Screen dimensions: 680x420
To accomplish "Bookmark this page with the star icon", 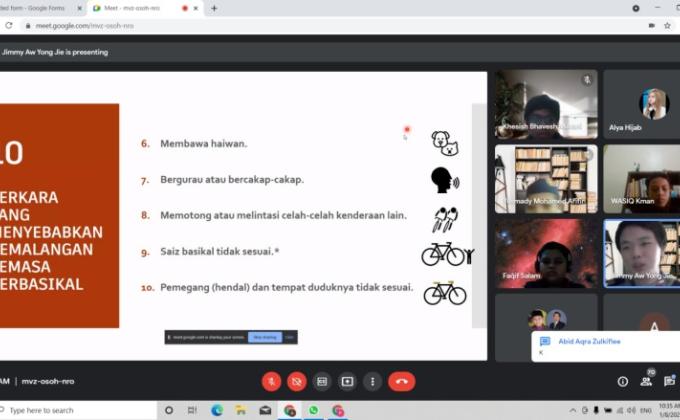I will pyautogui.click(x=667, y=26).
